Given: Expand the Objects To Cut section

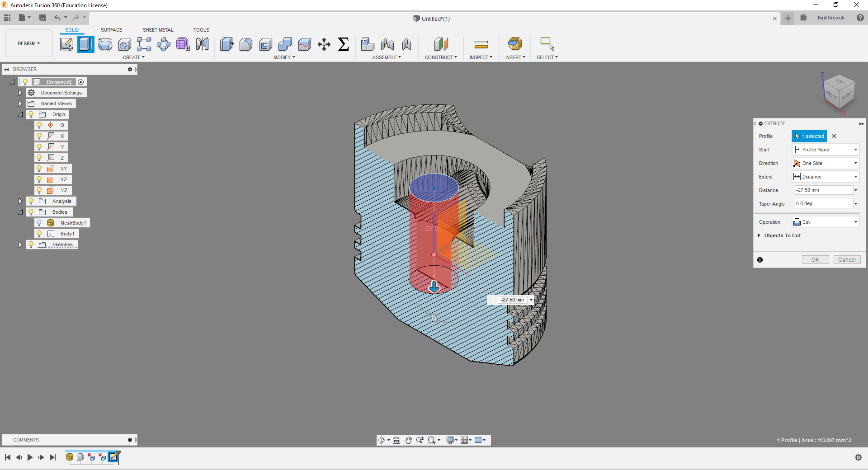Looking at the screenshot, I should [759, 235].
